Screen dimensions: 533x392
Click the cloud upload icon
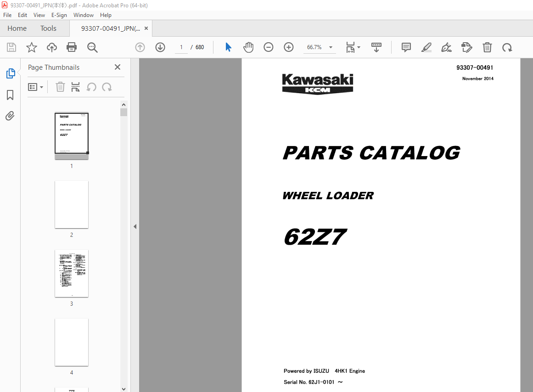coord(52,47)
